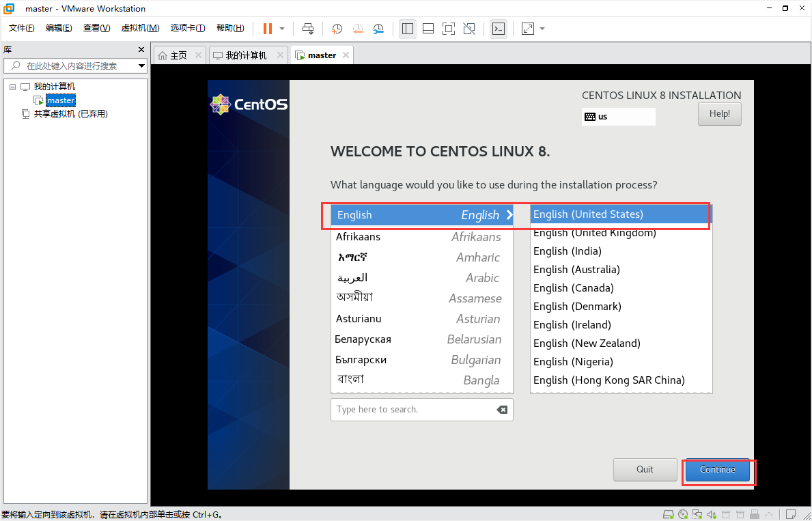
Task: Choose English (United States) locale
Action: pyautogui.click(x=621, y=214)
